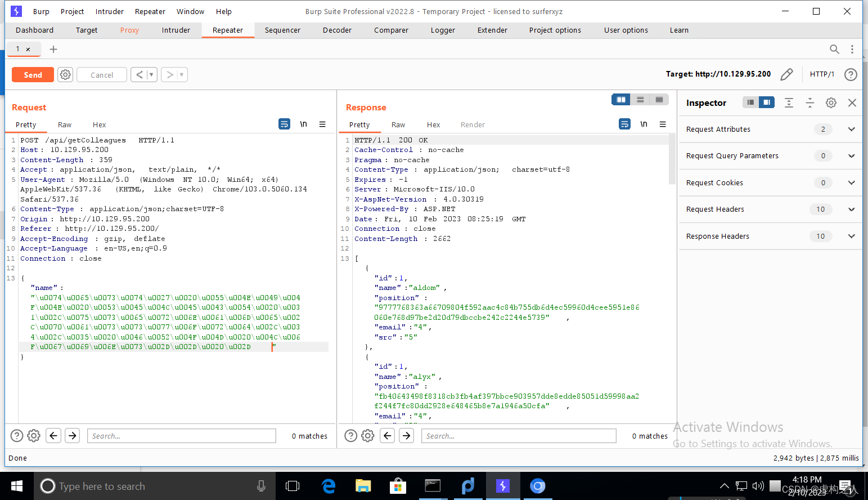Edit target with the pencil icon

point(787,74)
